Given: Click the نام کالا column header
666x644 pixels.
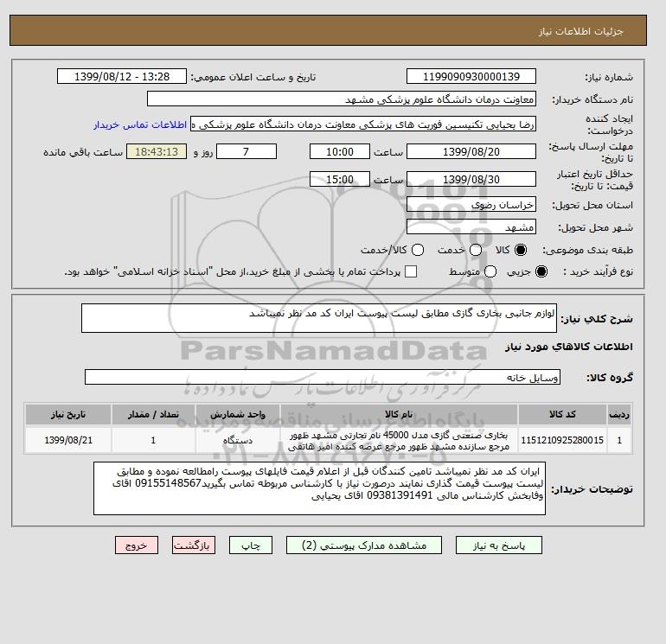Looking at the screenshot, I should 399,414.
